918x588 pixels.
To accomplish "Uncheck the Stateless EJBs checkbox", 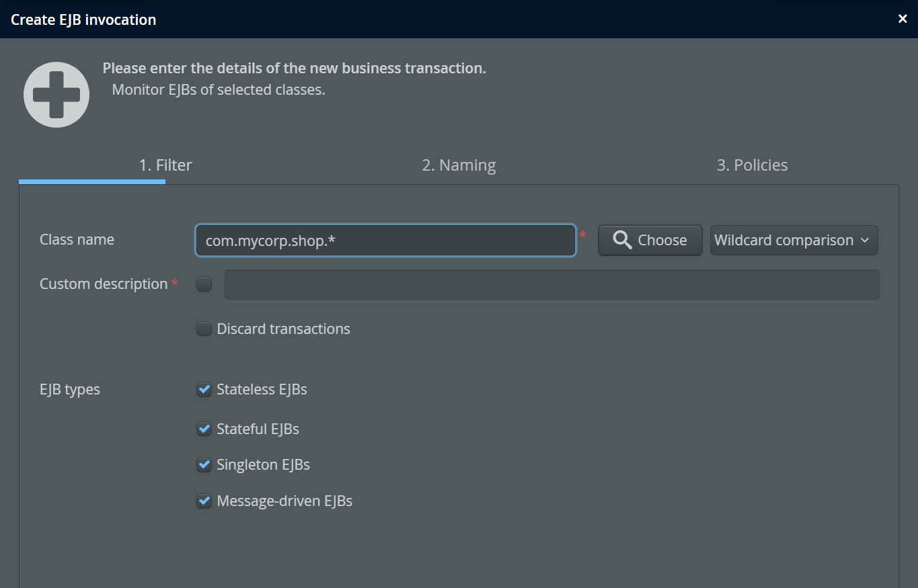I will click(x=204, y=390).
